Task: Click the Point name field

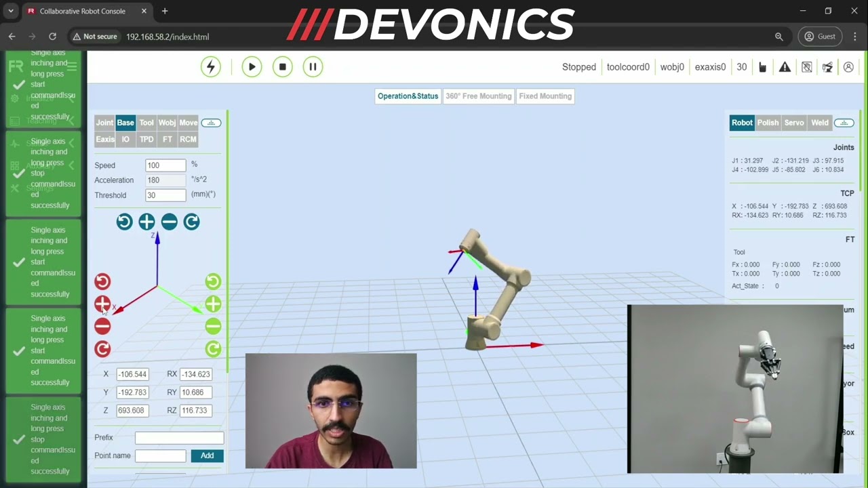Action: 160,455
